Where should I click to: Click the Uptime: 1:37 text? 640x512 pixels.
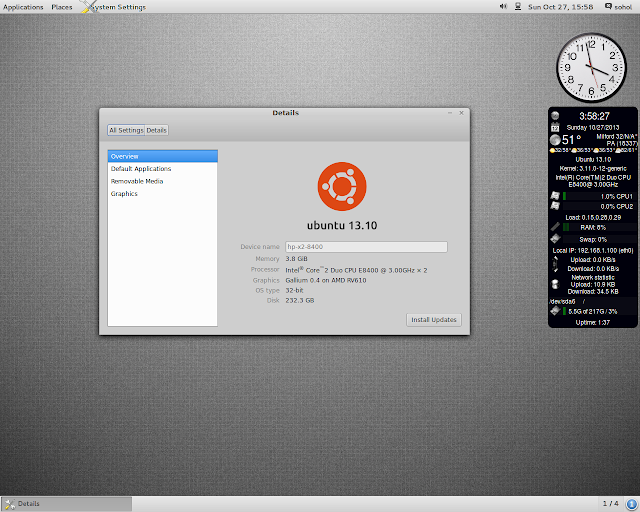point(593,323)
